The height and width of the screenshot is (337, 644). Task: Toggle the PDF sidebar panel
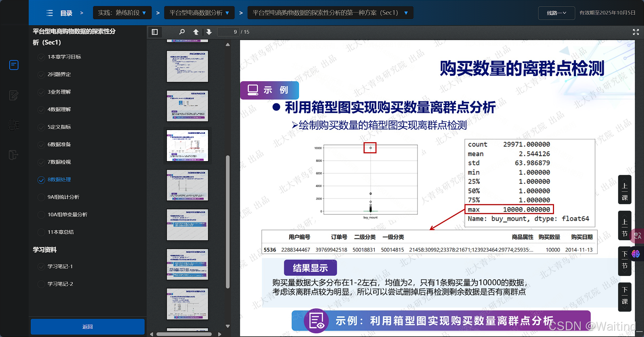point(155,32)
